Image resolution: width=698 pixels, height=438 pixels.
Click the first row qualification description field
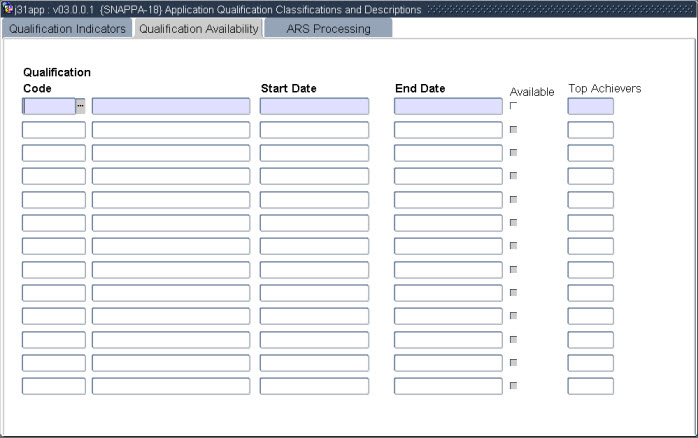(170, 106)
